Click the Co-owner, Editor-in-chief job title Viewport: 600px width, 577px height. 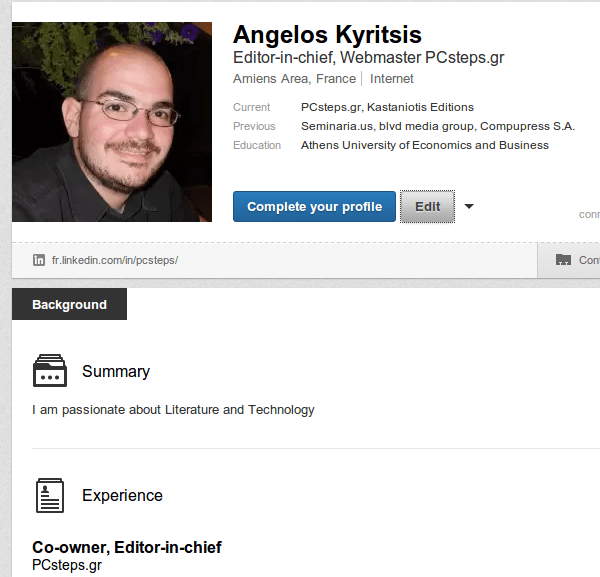point(127,547)
